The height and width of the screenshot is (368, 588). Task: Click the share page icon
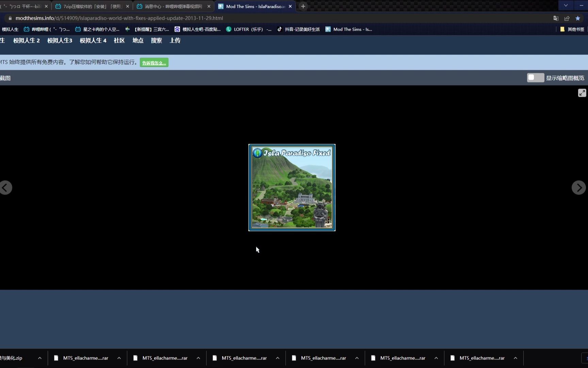point(567,18)
